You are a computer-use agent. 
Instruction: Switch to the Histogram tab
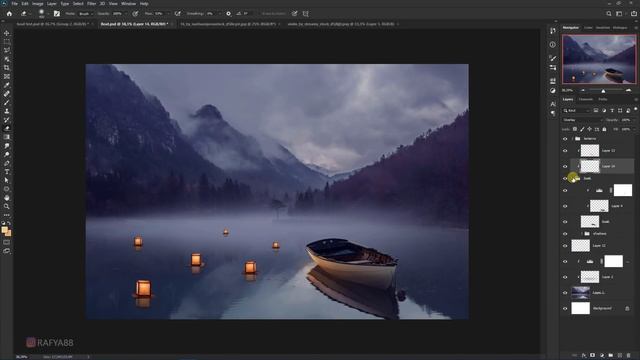pos(620,28)
